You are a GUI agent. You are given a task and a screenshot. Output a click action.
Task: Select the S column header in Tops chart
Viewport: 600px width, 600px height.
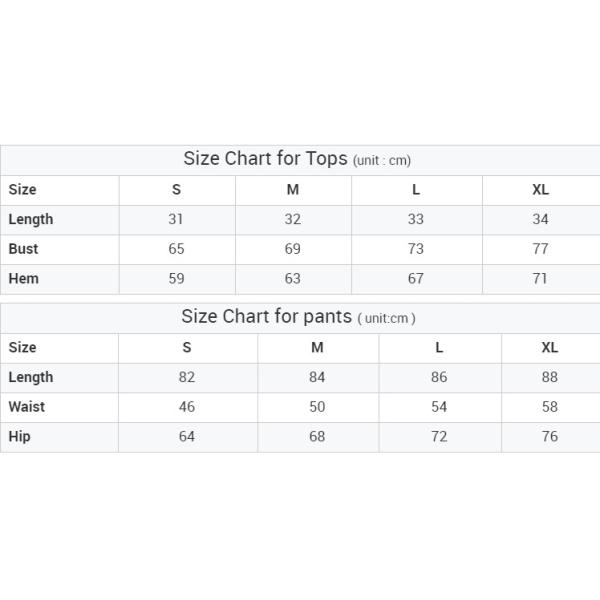tap(177, 189)
